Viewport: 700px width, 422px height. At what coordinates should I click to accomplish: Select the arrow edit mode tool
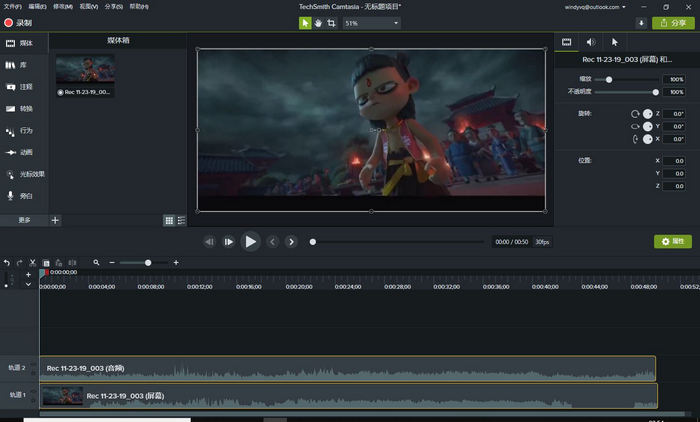tap(305, 23)
